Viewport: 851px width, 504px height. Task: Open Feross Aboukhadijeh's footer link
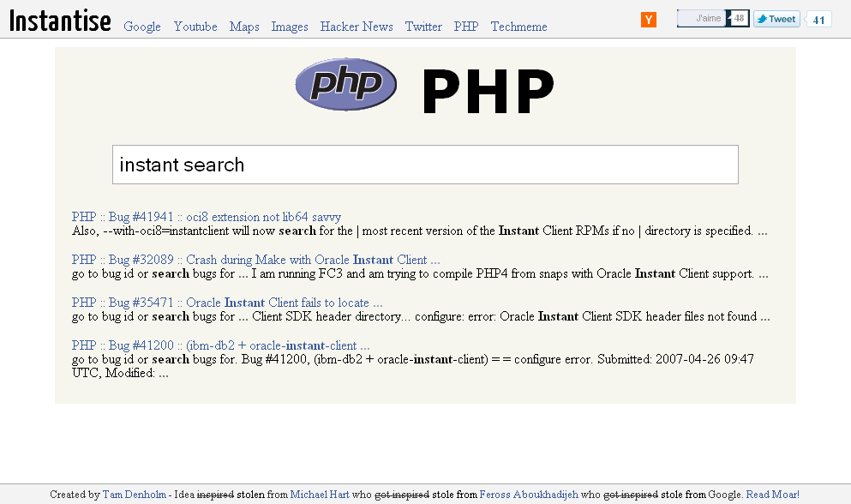tap(529, 495)
